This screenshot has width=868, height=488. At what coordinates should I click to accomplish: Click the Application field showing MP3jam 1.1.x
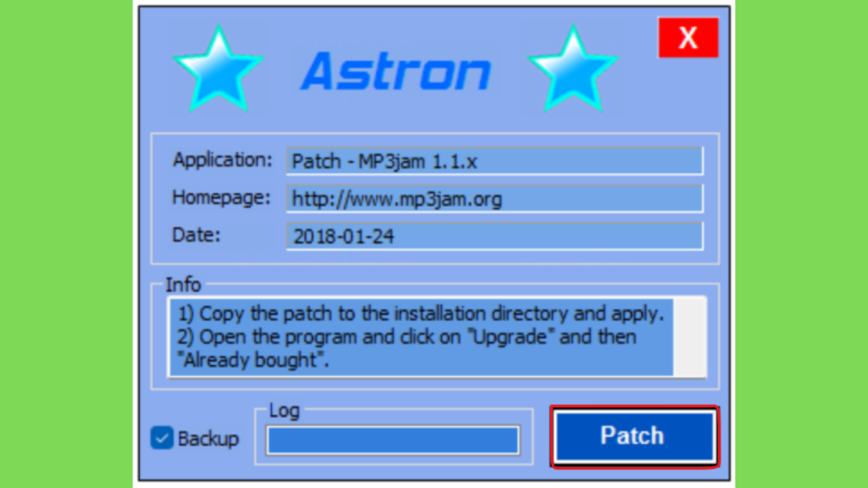coord(495,161)
